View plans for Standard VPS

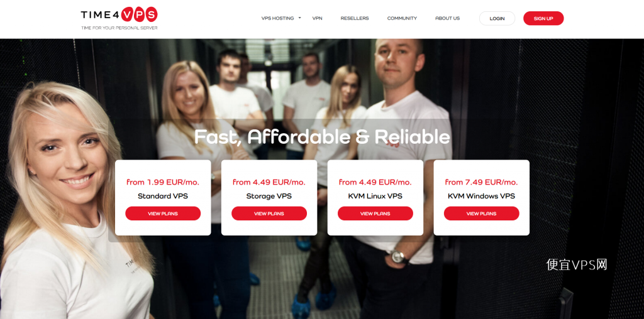point(163,214)
